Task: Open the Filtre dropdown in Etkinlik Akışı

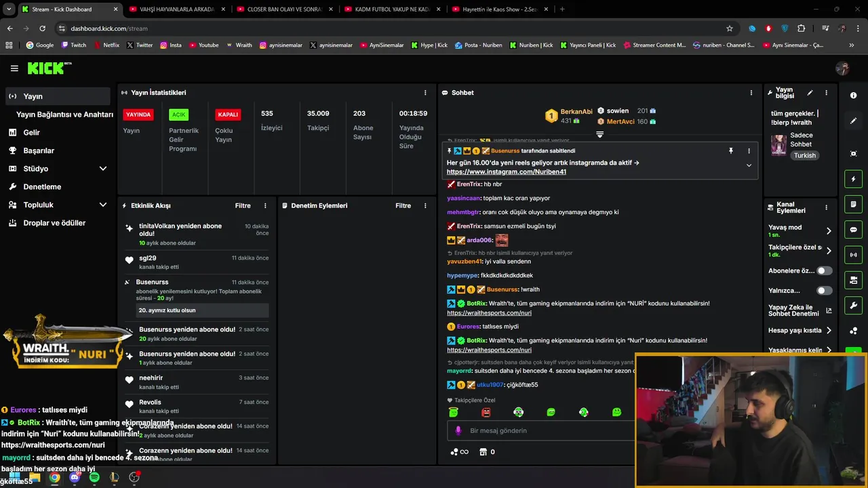Action: tap(243, 205)
